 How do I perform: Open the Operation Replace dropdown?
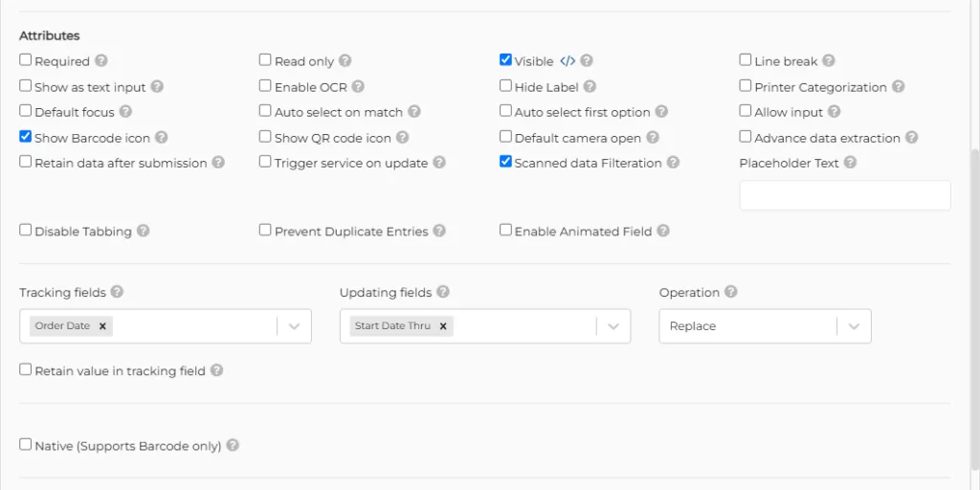coord(765,326)
